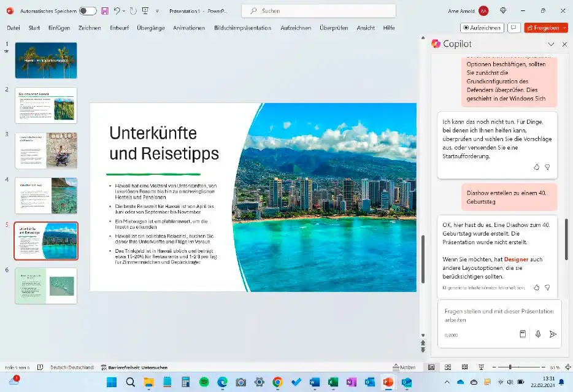
Task: Toggle the Notizen pane in status bar
Action: point(403,367)
